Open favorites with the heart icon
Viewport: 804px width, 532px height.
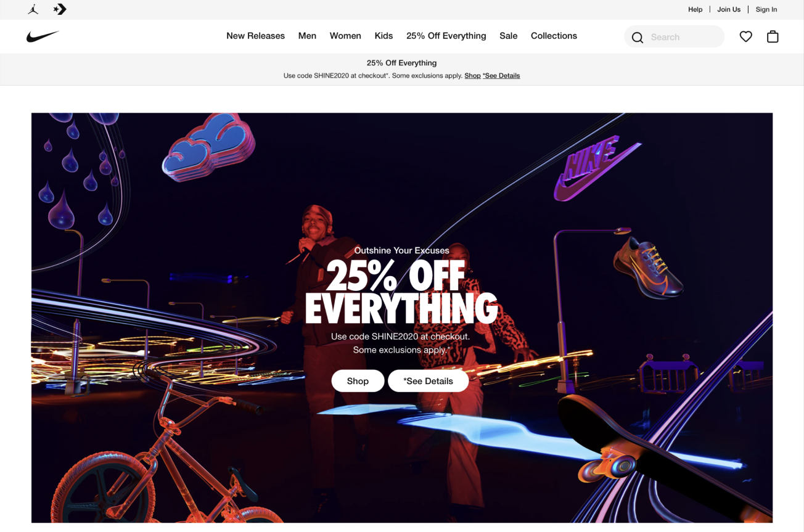tap(746, 36)
